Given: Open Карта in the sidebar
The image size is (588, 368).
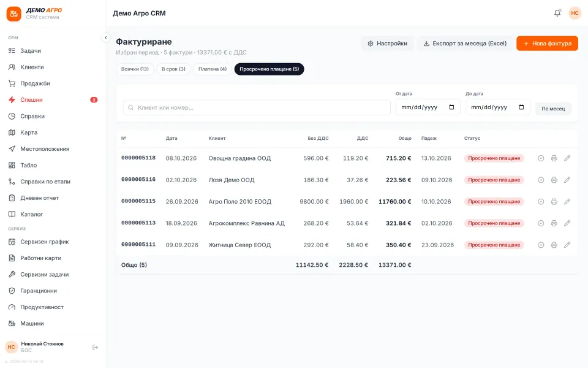Looking at the screenshot, I should click(53, 132).
